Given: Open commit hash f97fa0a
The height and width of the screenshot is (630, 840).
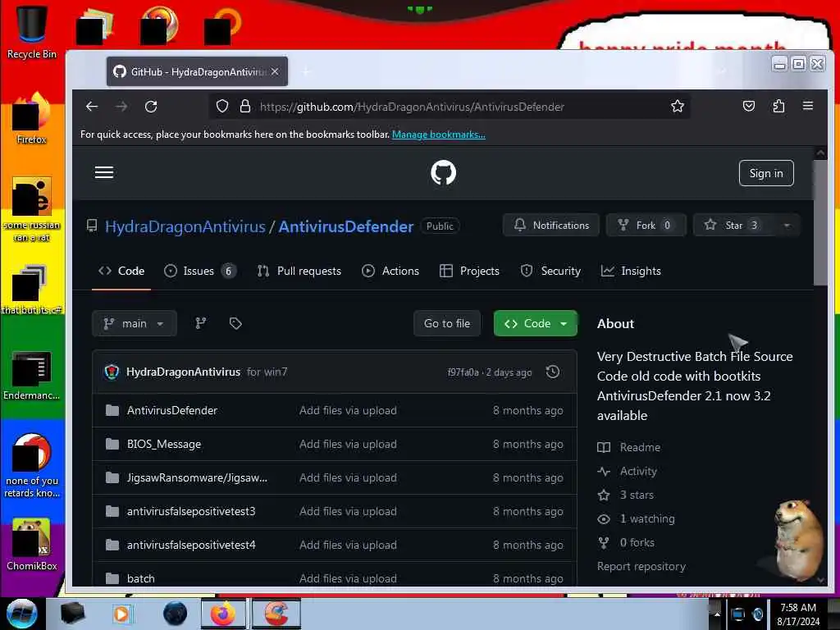Looking at the screenshot, I should (463, 372).
